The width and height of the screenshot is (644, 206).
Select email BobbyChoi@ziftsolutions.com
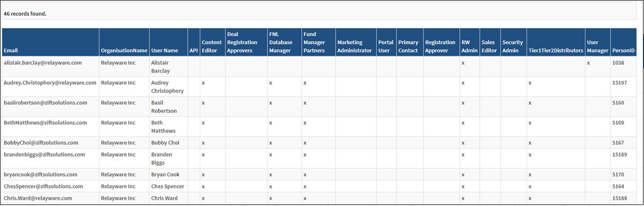tap(41, 143)
